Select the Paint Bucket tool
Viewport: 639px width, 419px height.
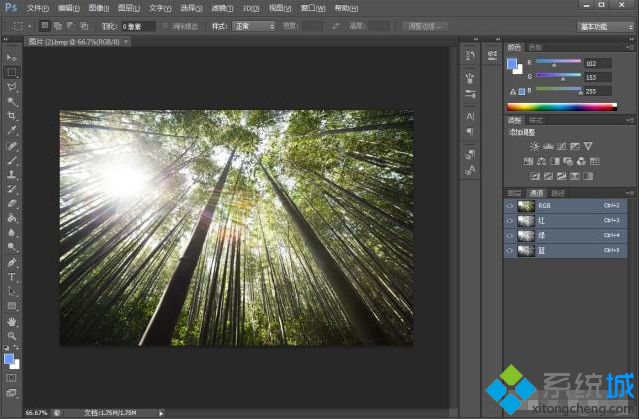point(11,218)
